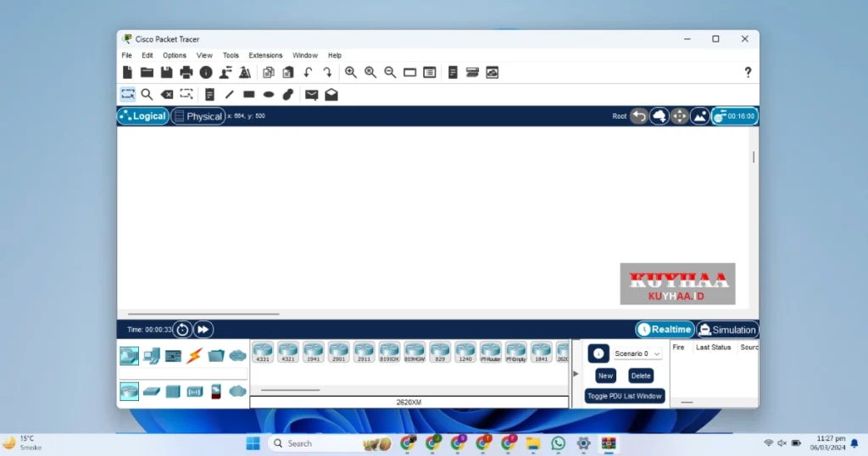Create a new file with New icon
This screenshot has width=868, height=456.
pos(127,73)
